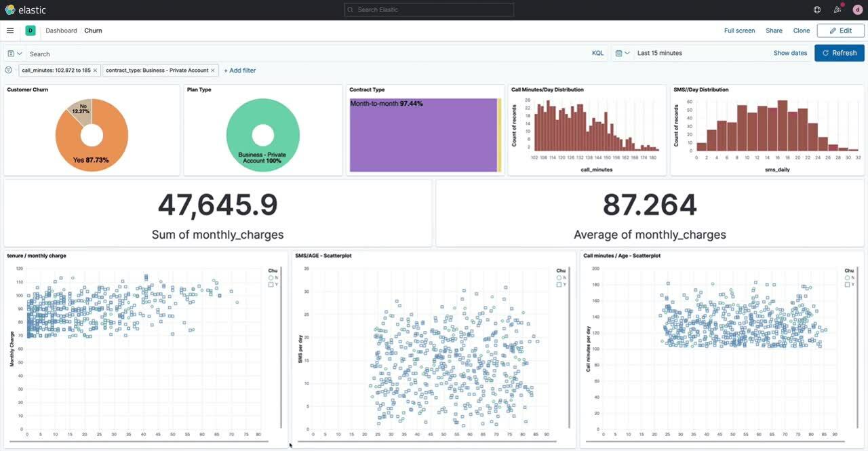Screen dimensions: 868x451
Task: Open the Last 15 minutes time range
Action: 660,53
